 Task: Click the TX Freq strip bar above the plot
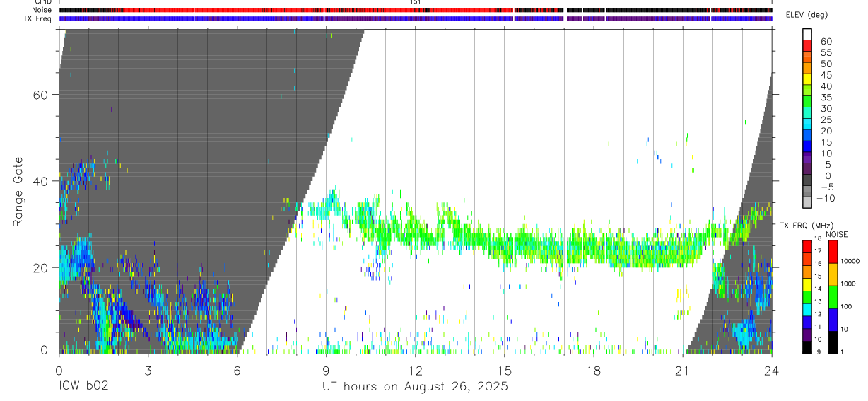[415, 18]
